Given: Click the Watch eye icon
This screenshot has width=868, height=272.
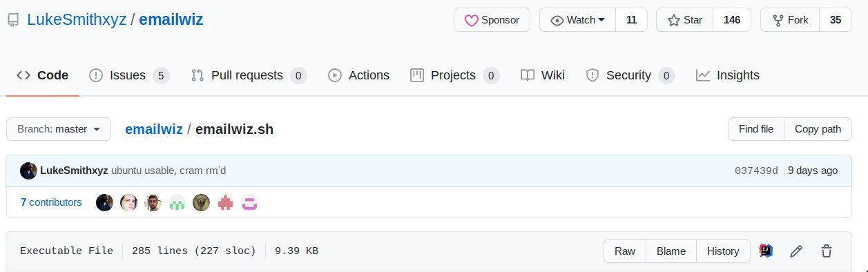Looking at the screenshot, I should click(x=557, y=21).
